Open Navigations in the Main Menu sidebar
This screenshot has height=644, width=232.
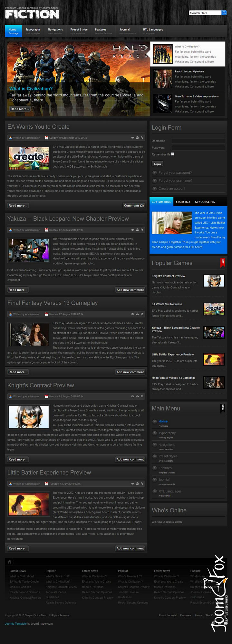tap(167, 445)
